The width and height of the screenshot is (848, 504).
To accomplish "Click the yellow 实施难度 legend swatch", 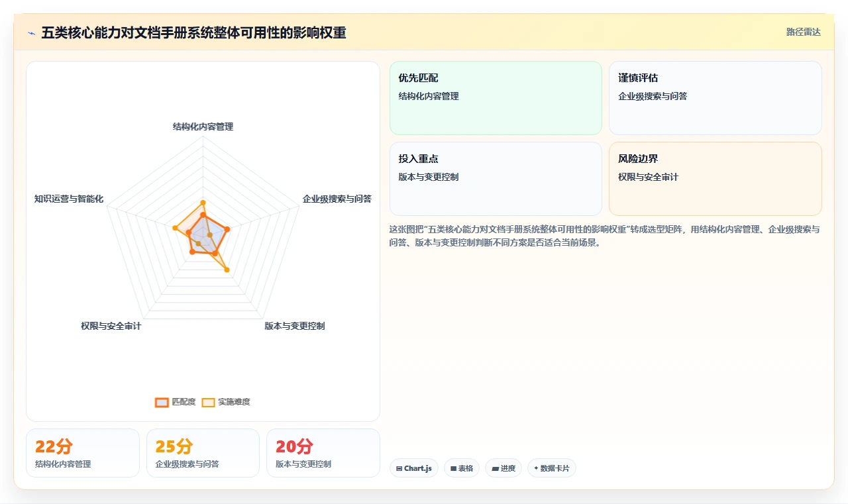I will (x=208, y=402).
